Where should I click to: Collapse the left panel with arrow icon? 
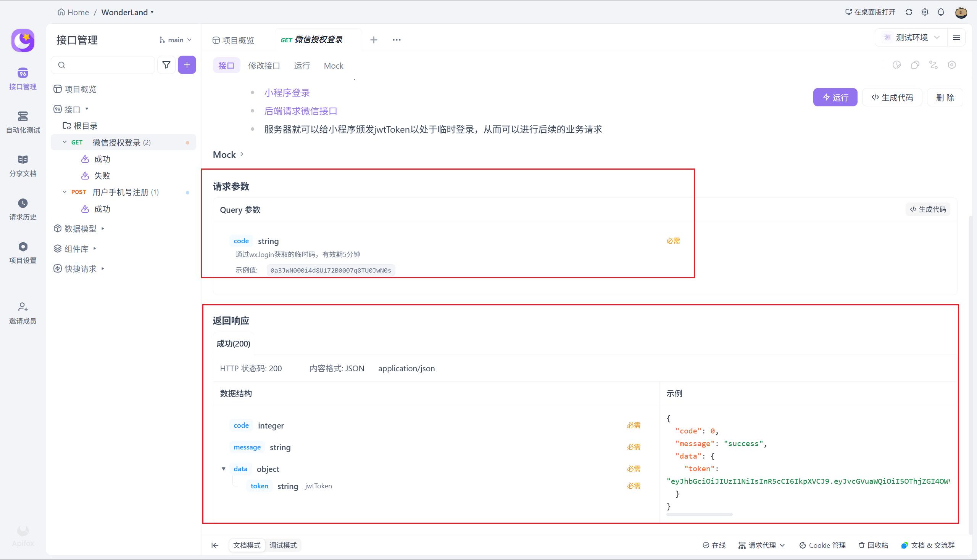coord(215,545)
